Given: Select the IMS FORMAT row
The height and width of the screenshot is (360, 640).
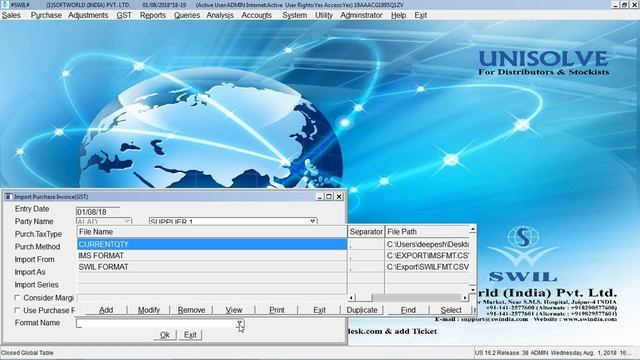Looking at the screenshot, I should (x=212, y=256).
